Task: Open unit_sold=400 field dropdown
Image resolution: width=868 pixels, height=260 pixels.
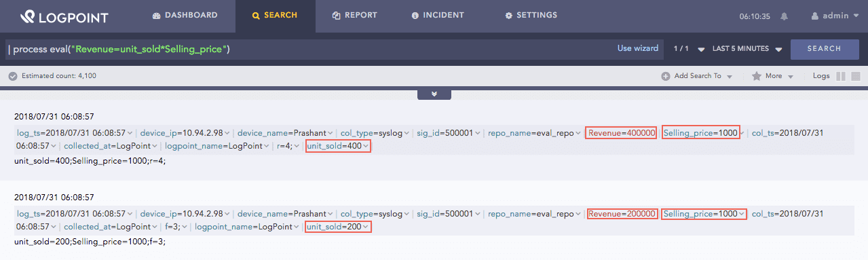Action: click(x=366, y=147)
